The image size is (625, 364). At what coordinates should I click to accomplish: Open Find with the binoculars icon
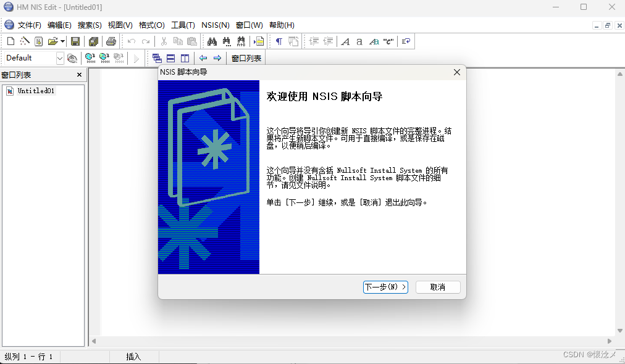[x=212, y=41]
